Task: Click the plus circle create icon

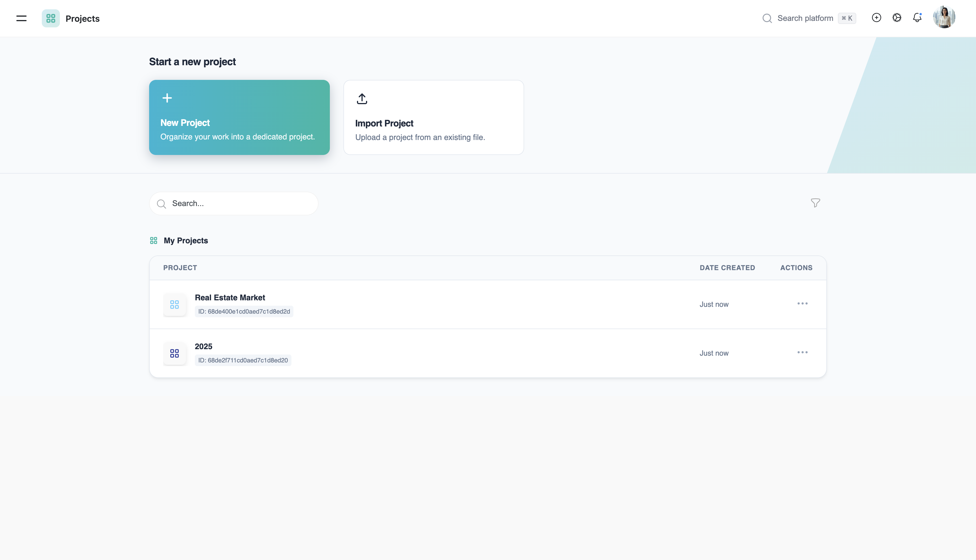Action: [876, 18]
